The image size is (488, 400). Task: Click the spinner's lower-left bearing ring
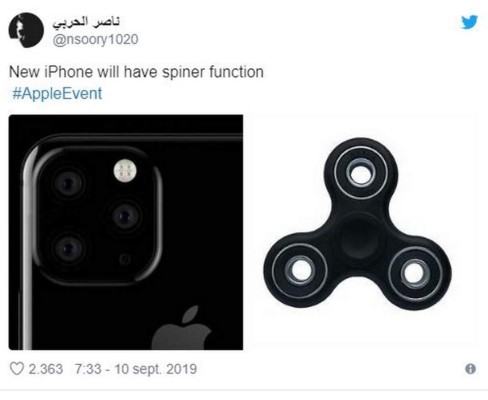tap(300, 269)
